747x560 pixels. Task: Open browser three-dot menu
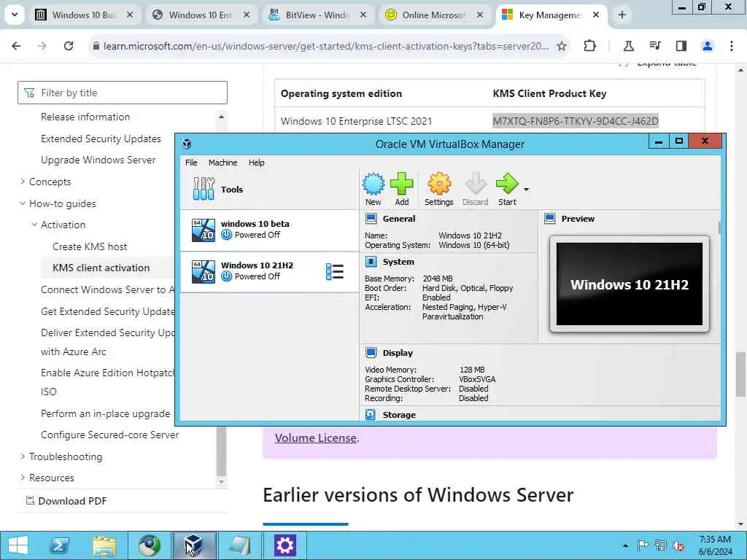tap(732, 46)
